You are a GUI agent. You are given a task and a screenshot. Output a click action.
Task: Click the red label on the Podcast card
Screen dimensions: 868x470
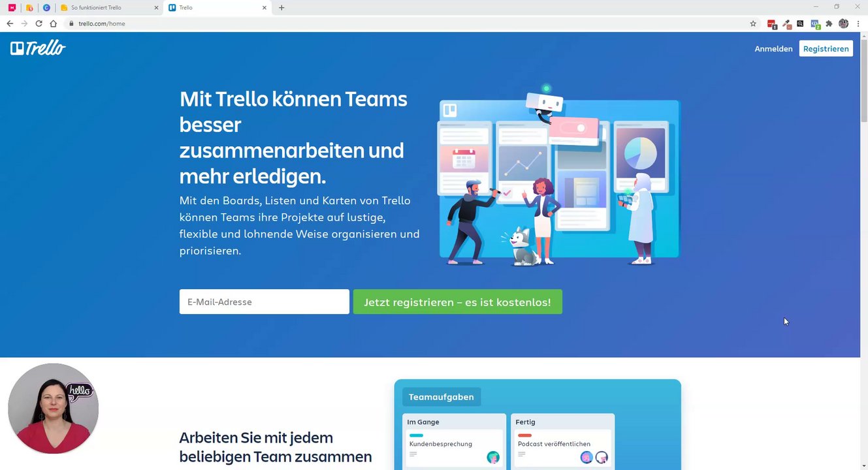524,435
